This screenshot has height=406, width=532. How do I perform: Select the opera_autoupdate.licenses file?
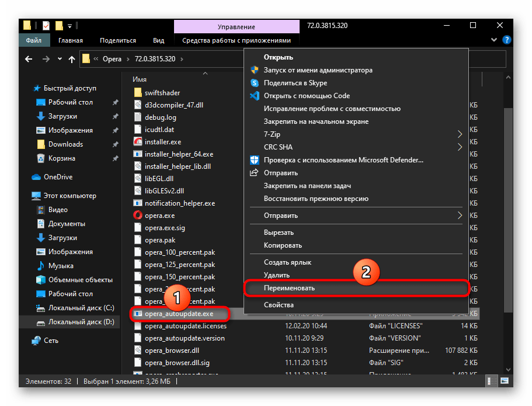(x=185, y=326)
